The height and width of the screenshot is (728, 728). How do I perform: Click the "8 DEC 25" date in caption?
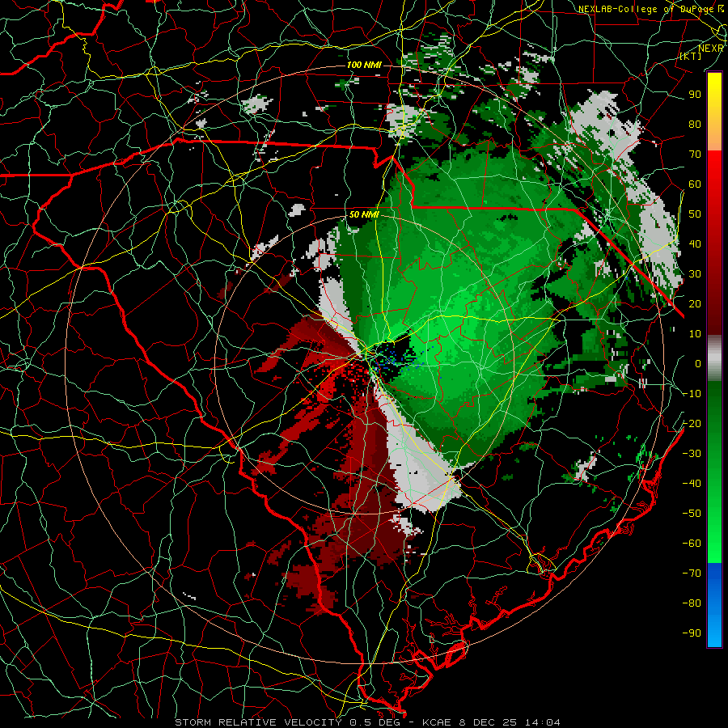pyautogui.click(x=489, y=722)
